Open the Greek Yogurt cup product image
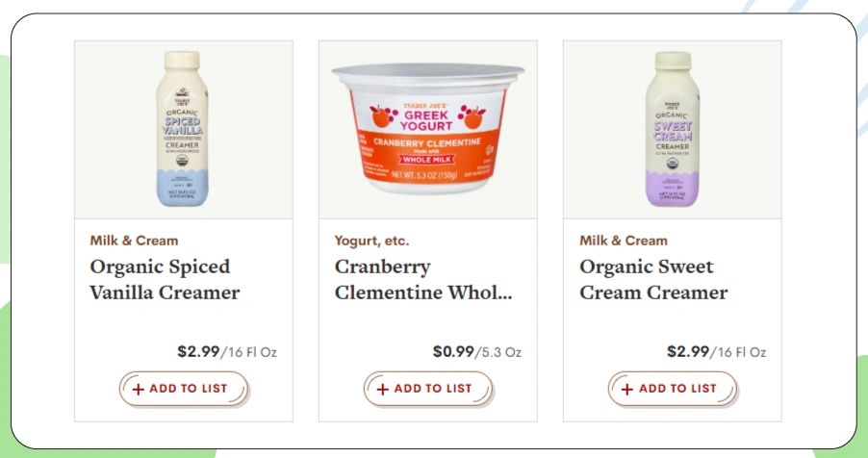The image size is (868, 458). [x=428, y=130]
